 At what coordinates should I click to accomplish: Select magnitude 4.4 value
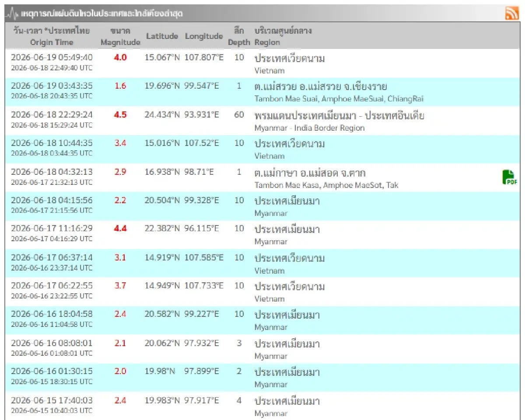(x=120, y=229)
